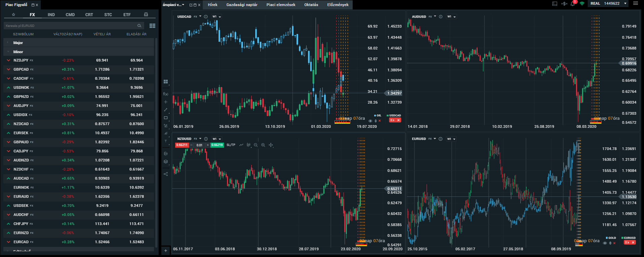Click the Keresés symbol search field
Screen dimensions: 644x257
(74, 26)
